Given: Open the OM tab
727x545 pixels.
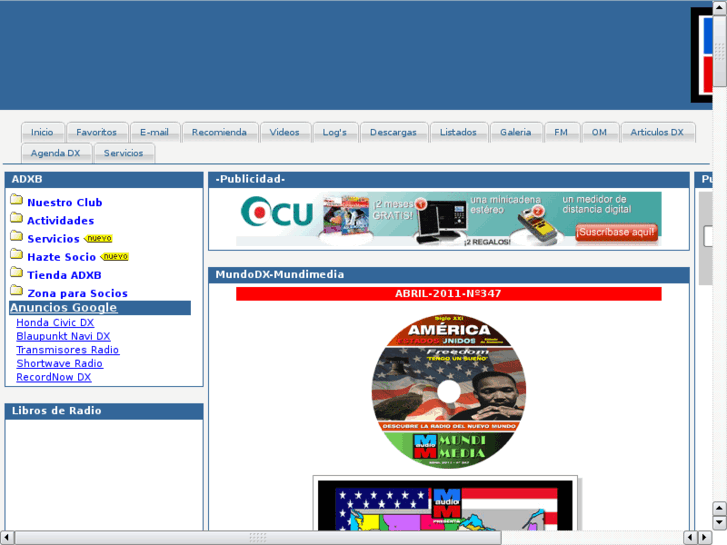Looking at the screenshot, I should point(599,132).
